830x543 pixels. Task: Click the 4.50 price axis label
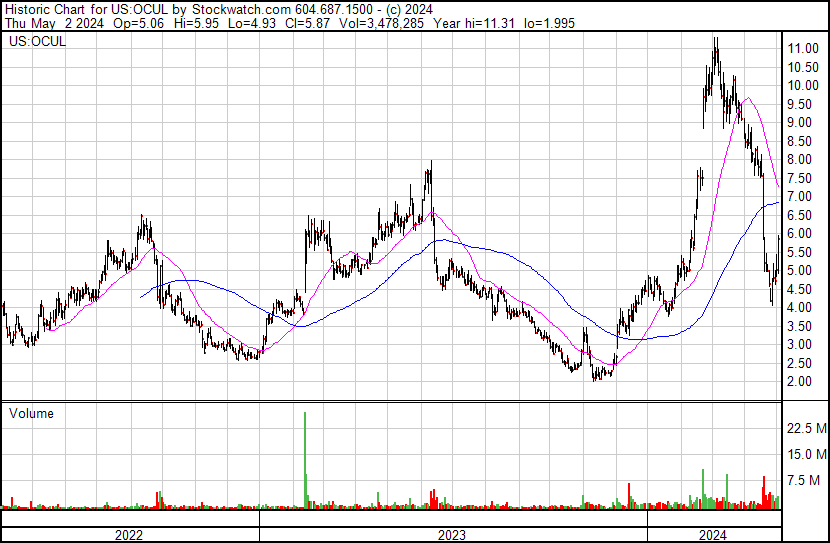(800, 289)
